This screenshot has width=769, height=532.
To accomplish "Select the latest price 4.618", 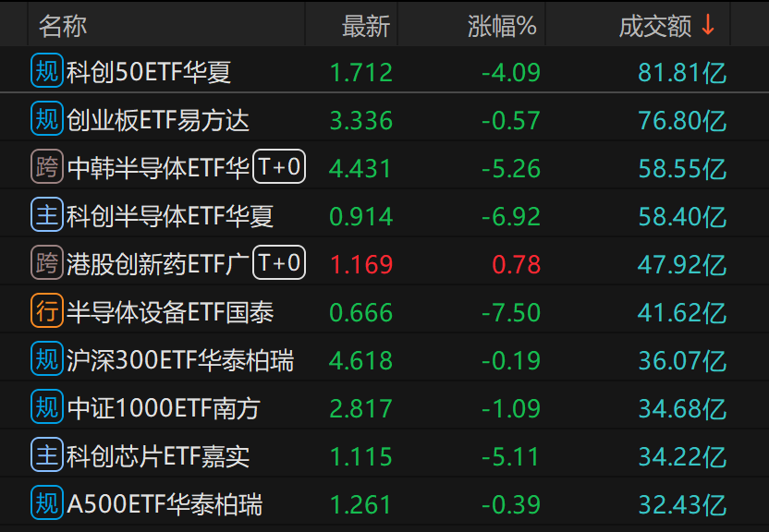I will click(x=360, y=360).
